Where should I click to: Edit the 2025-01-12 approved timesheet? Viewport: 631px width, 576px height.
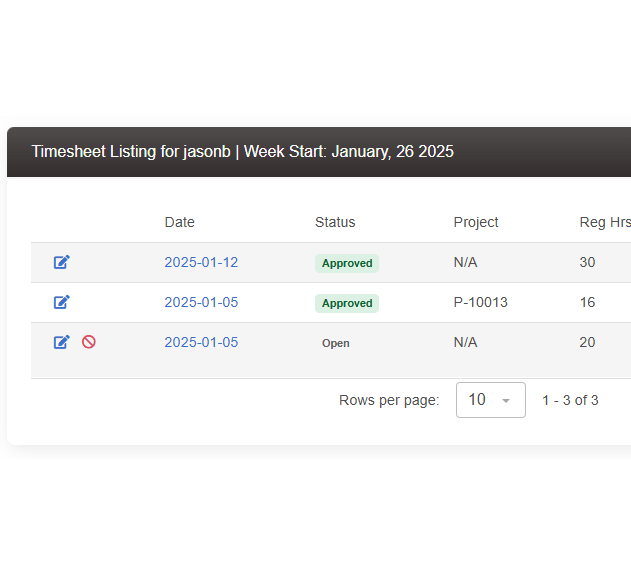pos(62,262)
